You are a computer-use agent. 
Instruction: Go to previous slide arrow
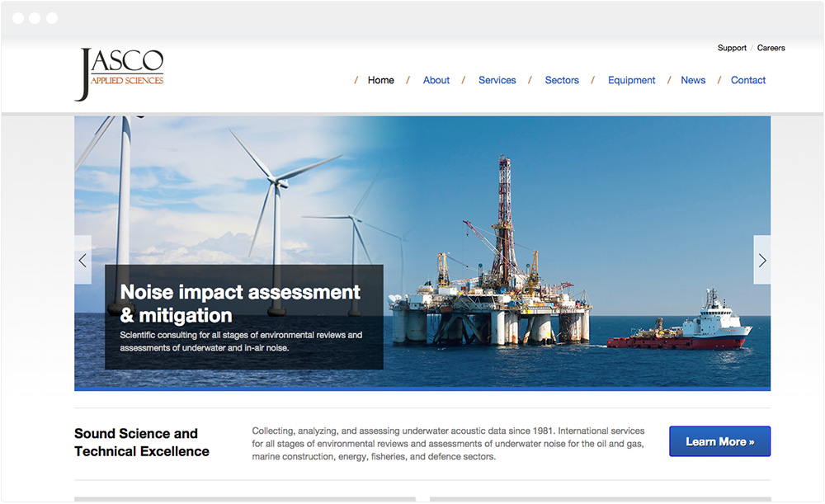point(82,260)
